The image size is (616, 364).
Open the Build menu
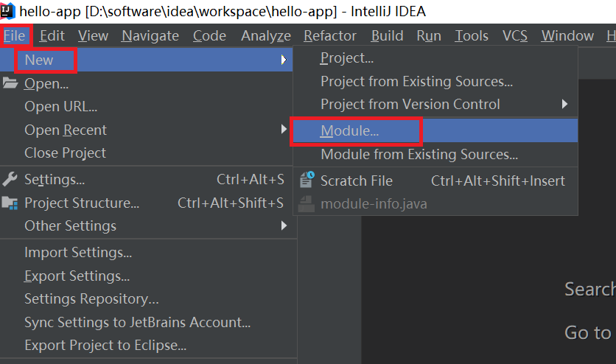coord(387,35)
